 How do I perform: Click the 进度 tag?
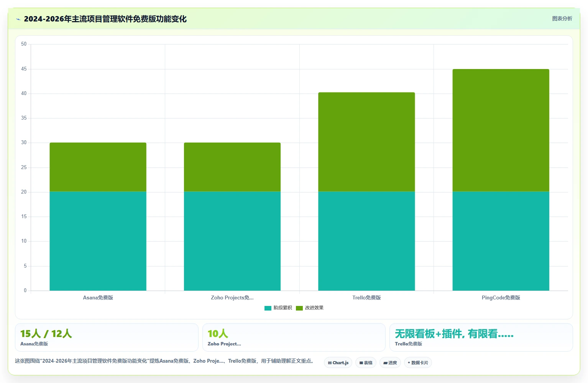[x=390, y=363]
